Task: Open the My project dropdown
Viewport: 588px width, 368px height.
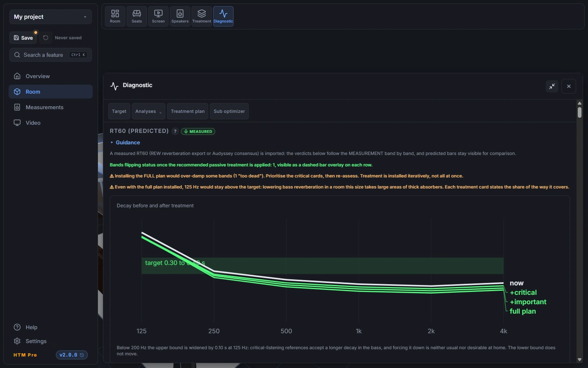Action: coord(51,17)
